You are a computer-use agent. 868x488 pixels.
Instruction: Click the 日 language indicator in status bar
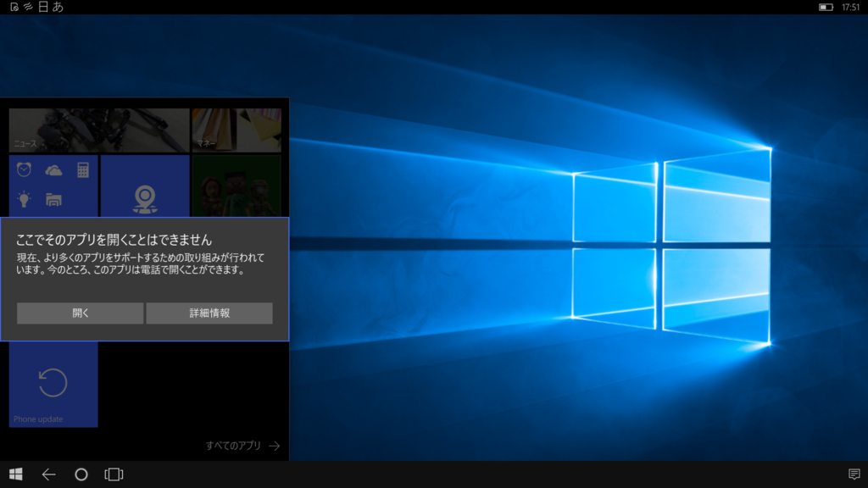[43, 7]
